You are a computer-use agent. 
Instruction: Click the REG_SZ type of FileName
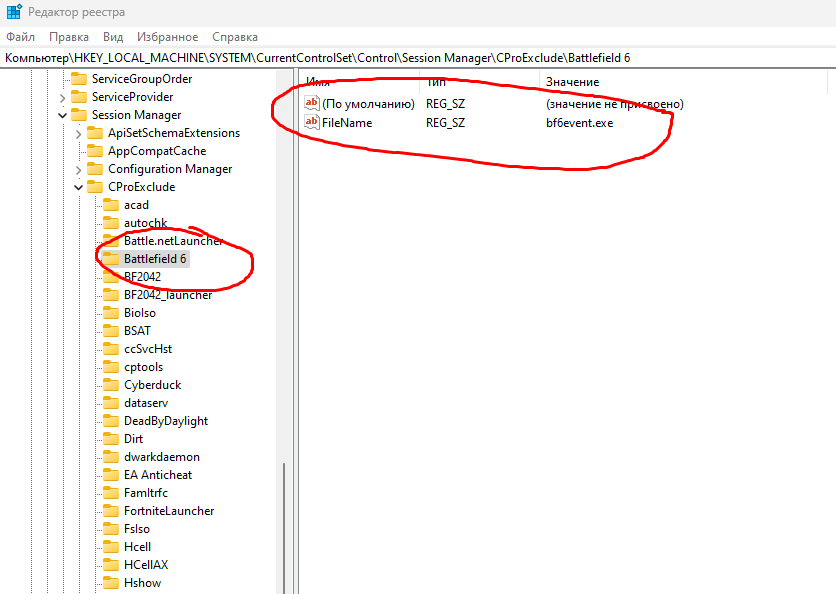pos(445,123)
